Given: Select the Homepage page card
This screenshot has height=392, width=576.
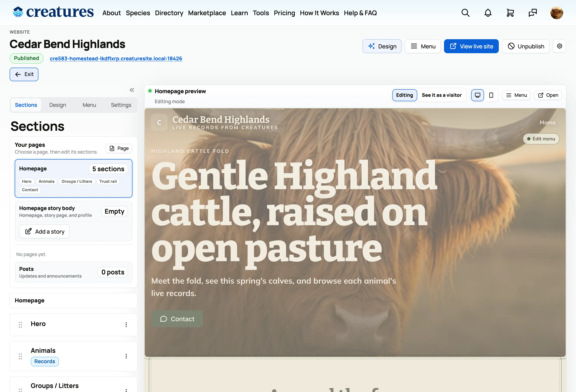Looking at the screenshot, I should coord(74,178).
